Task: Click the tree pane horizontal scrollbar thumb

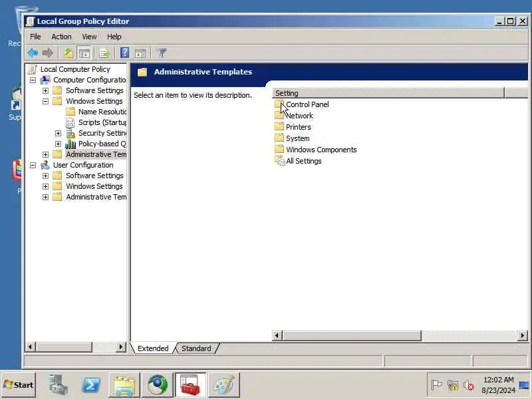Action: click(64, 346)
